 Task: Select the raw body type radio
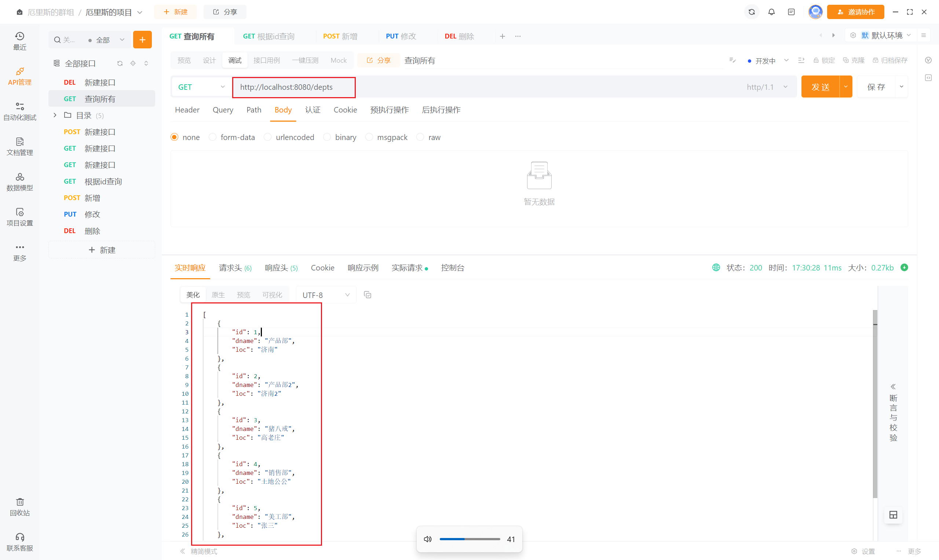pos(420,137)
